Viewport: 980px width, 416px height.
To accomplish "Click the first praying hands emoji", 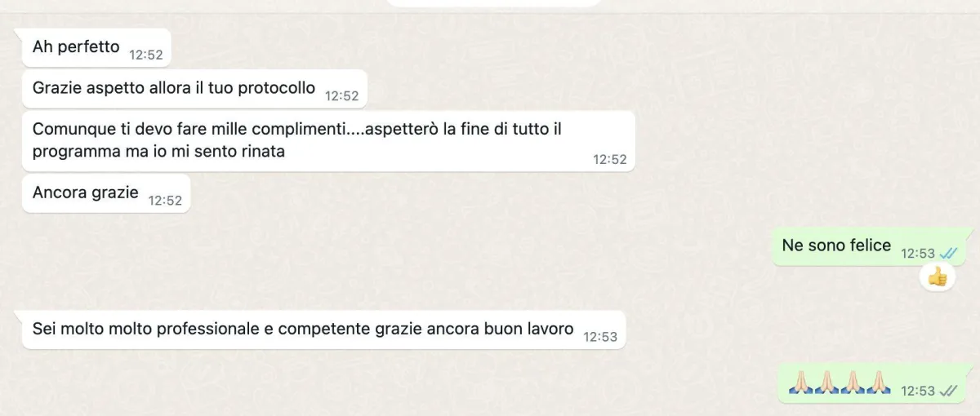I will pos(799,384).
